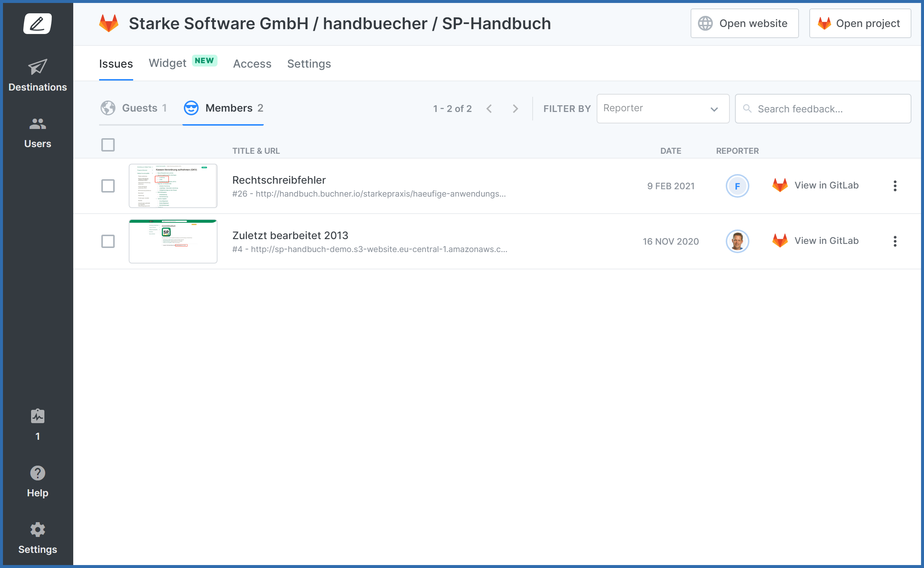Viewport: 924px width, 568px height.
Task: Open Destinations via paper plane icon
Action: (38, 67)
